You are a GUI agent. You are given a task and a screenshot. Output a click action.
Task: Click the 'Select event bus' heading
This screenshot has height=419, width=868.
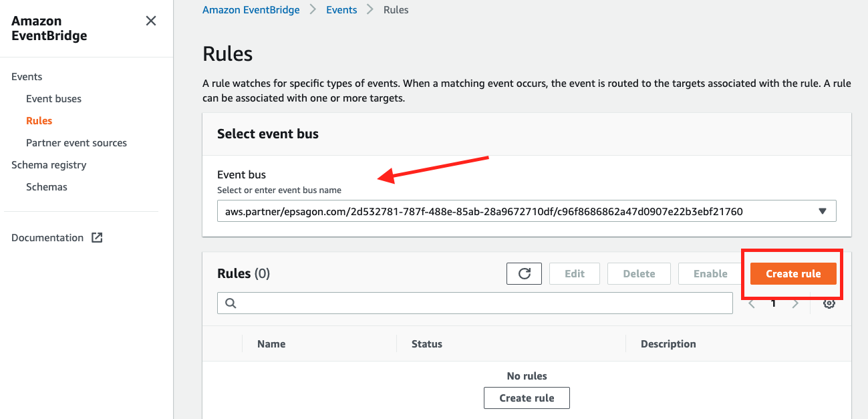(x=268, y=134)
